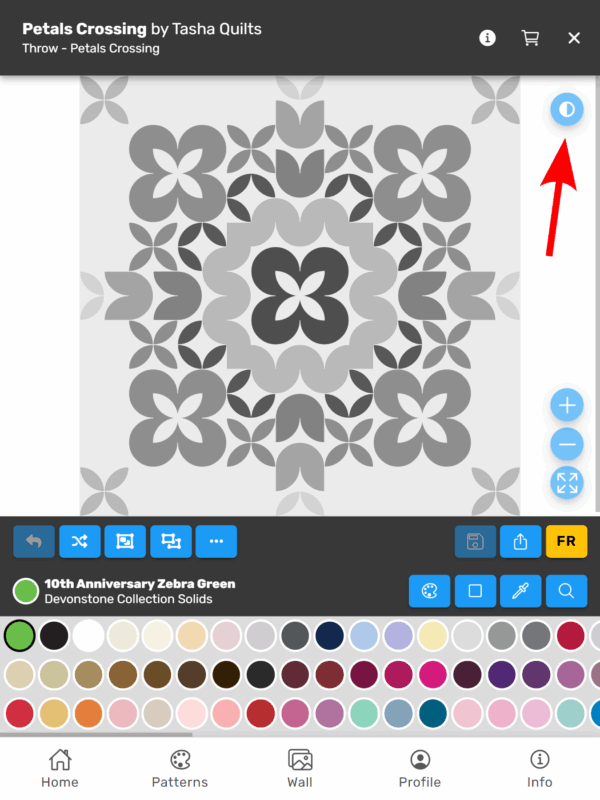
Task: Toggle the yellow FR button
Action: pyautogui.click(x=566, y=541)
